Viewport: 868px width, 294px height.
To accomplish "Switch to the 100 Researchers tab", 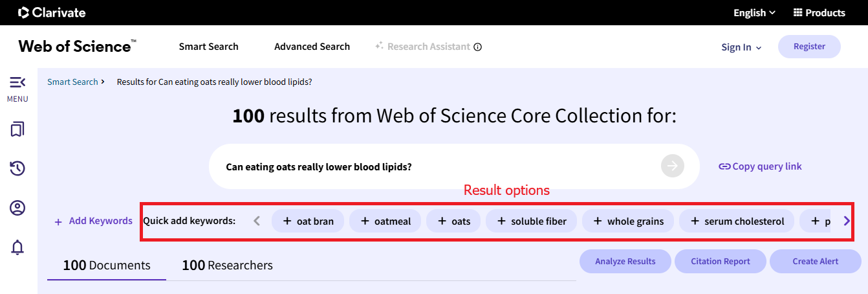I will (x=227, y=265).
